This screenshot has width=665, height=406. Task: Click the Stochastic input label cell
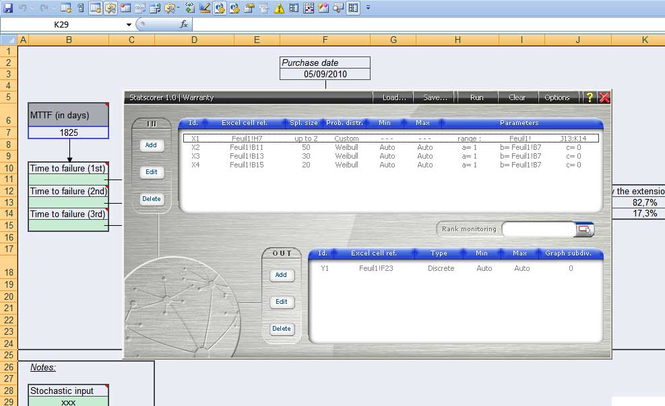point(68,391)
